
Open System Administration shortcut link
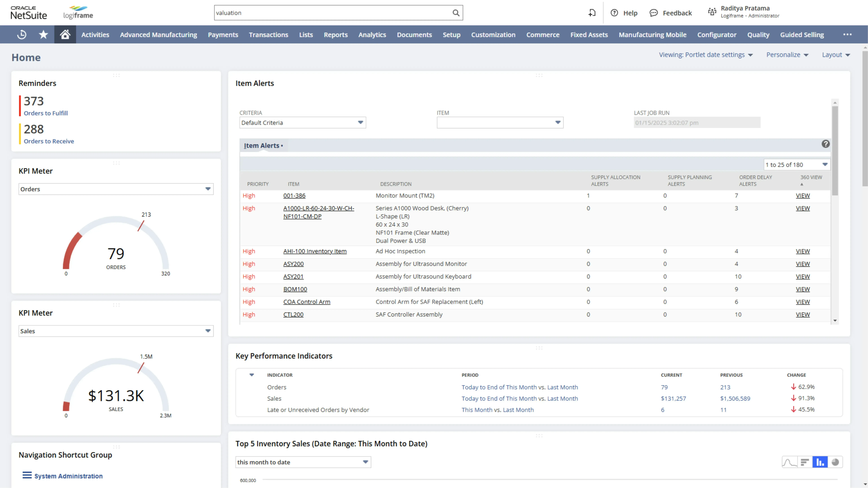coord(68,476)
